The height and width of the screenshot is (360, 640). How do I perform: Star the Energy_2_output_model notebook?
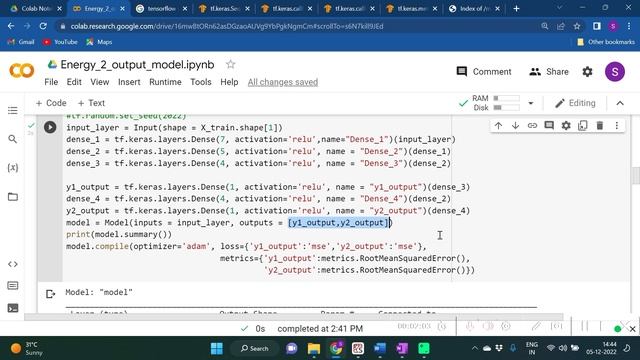pos(231,64)
